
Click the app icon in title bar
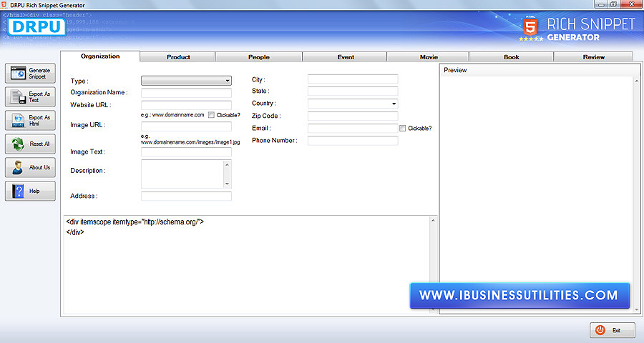[4, 4]
